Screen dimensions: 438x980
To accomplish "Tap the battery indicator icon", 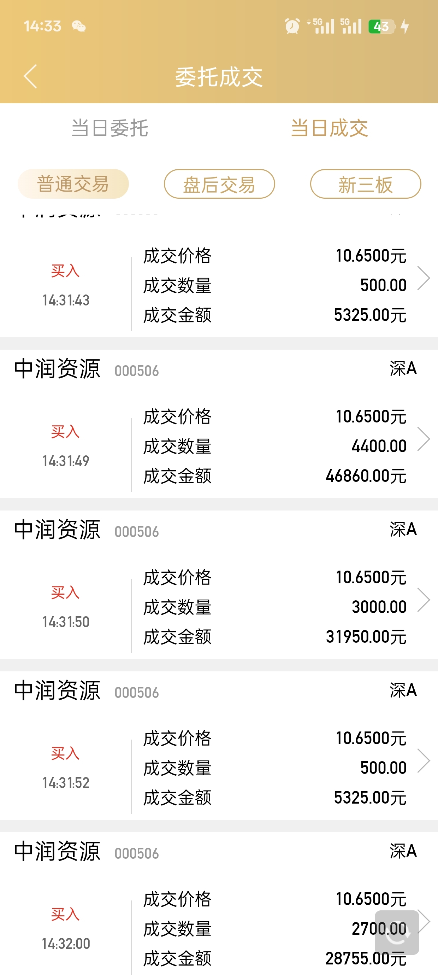I will [382, 26].
